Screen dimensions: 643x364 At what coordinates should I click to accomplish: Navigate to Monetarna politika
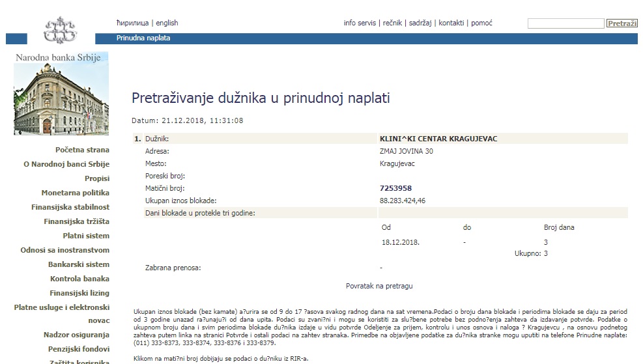pos(76,193)
